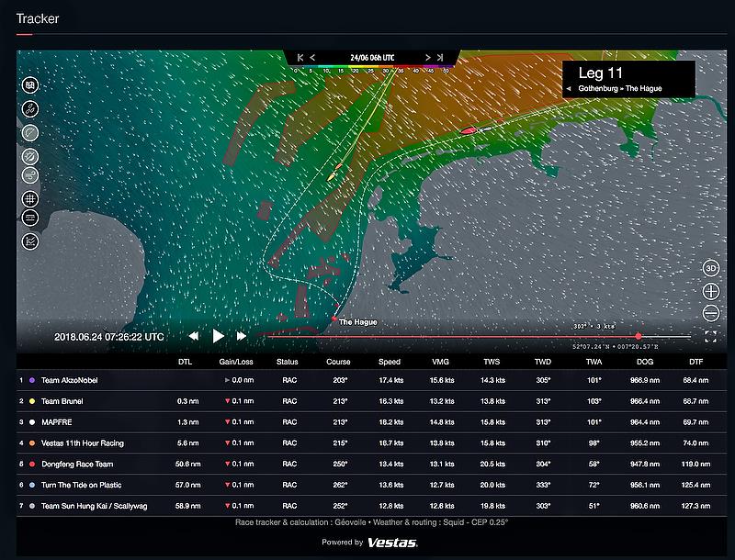Open the map layers book icon
This screenshot has height=560, width=735.
pos(30,85)
